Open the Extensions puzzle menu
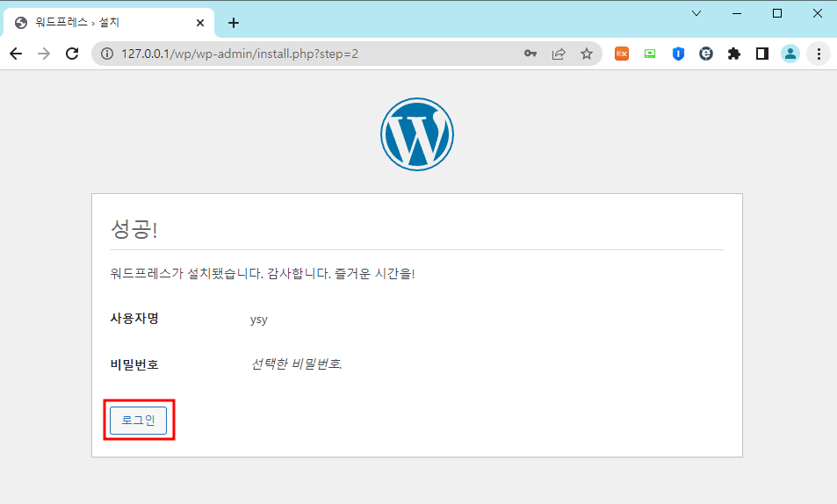 point(734,54)
